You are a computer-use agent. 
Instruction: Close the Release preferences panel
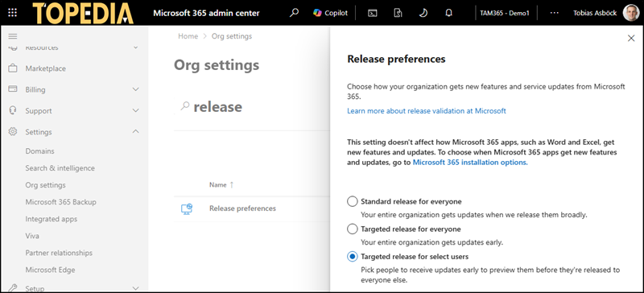coord(631,38)
